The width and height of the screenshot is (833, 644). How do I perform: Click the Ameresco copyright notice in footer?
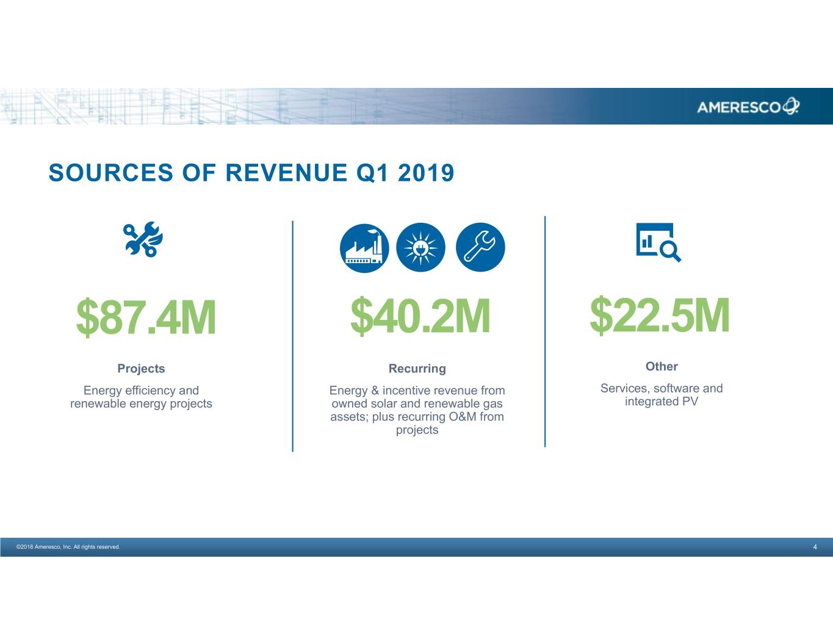pyautogui.click(x=68, y=547)
